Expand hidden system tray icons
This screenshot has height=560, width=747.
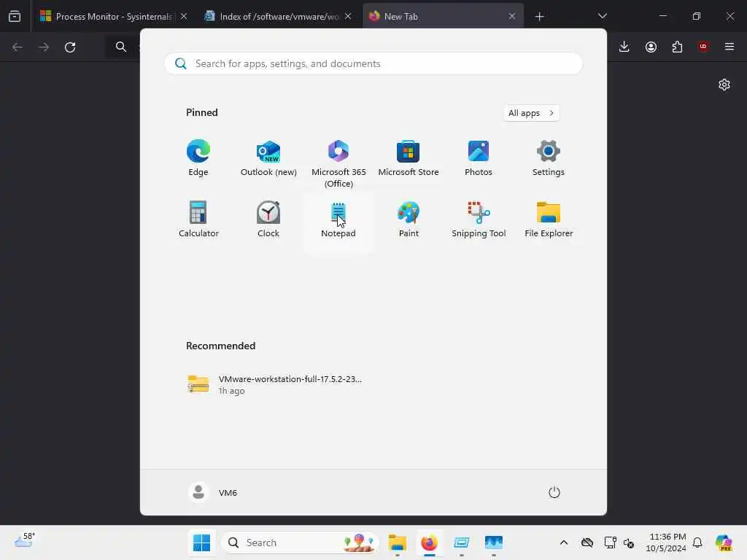[x=564, y=542]
